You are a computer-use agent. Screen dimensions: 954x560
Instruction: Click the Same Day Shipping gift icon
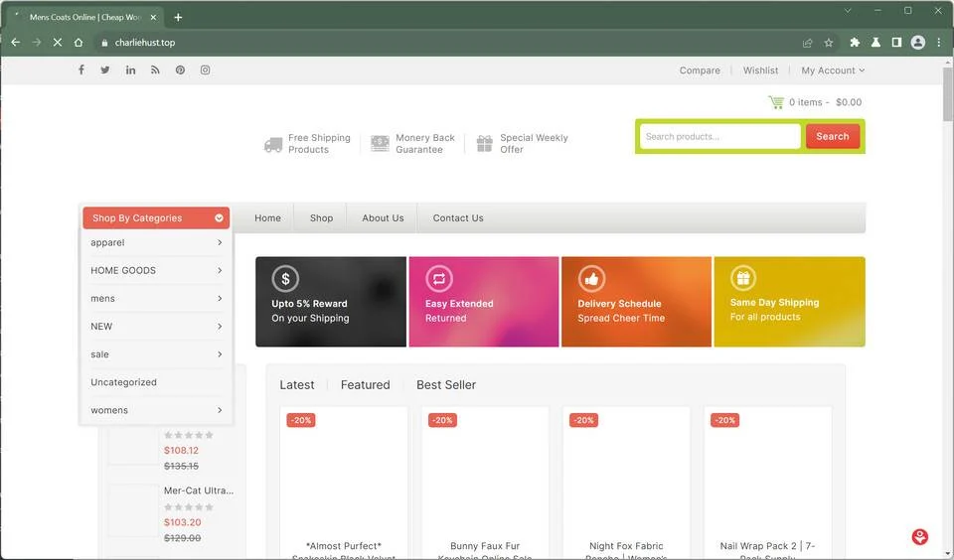pyautogui.click(x=743, y=278)
